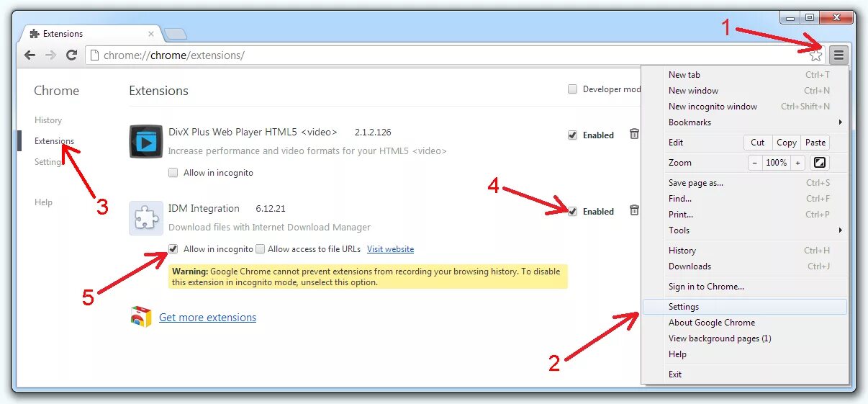Click IDM version 6.12.21 text
Image resolution: width=868 pixels, height=404 pixels.
coord(271,209)
